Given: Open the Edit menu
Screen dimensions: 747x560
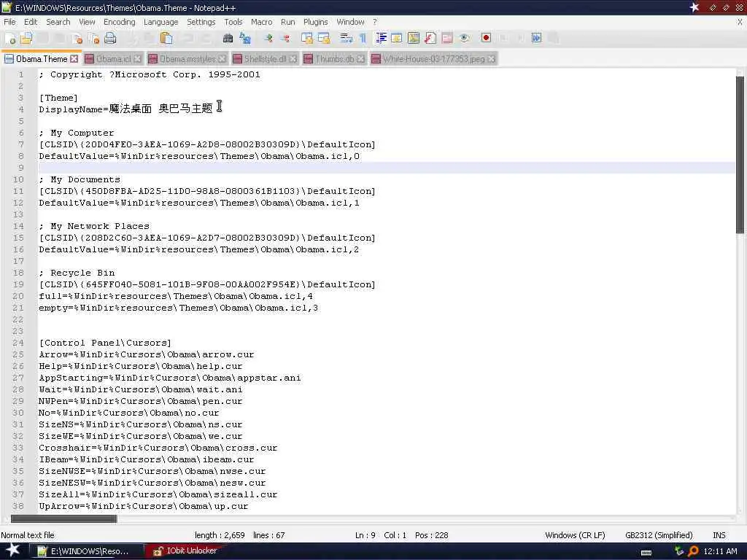Looking at the screenshot, I should click(31, 22).
